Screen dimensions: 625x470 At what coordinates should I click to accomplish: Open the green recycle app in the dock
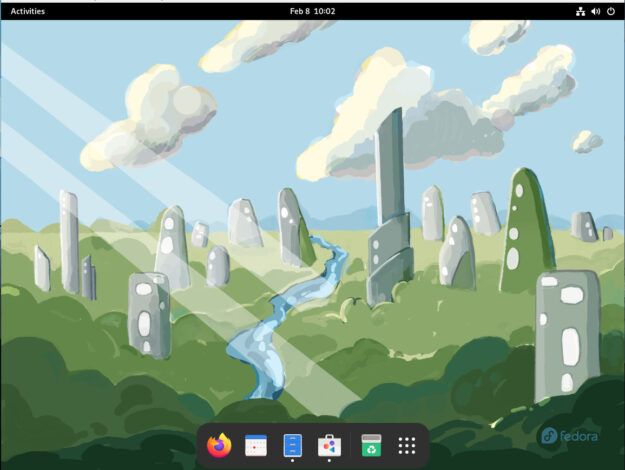point(371,445)
